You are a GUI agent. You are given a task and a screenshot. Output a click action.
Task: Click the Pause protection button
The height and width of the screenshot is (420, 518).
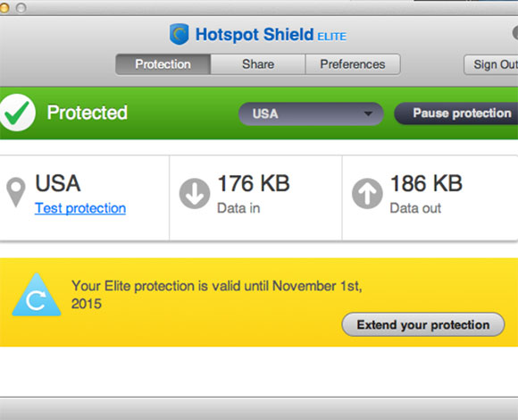pyautogui.click(x=457, y=113)
